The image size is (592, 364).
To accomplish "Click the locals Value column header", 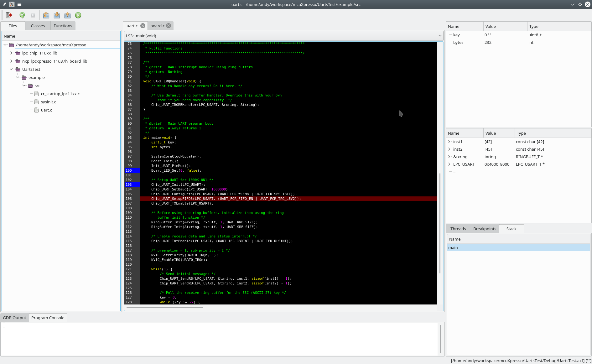I will pyautogui.click(x=505, y=26).
